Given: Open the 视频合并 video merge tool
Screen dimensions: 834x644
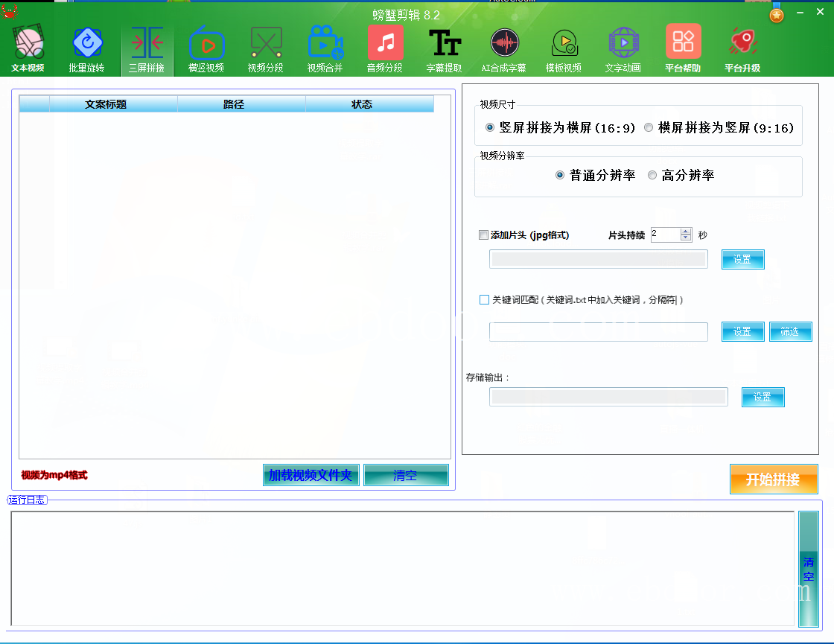Looking at the screenshot, I should [325, 49].
